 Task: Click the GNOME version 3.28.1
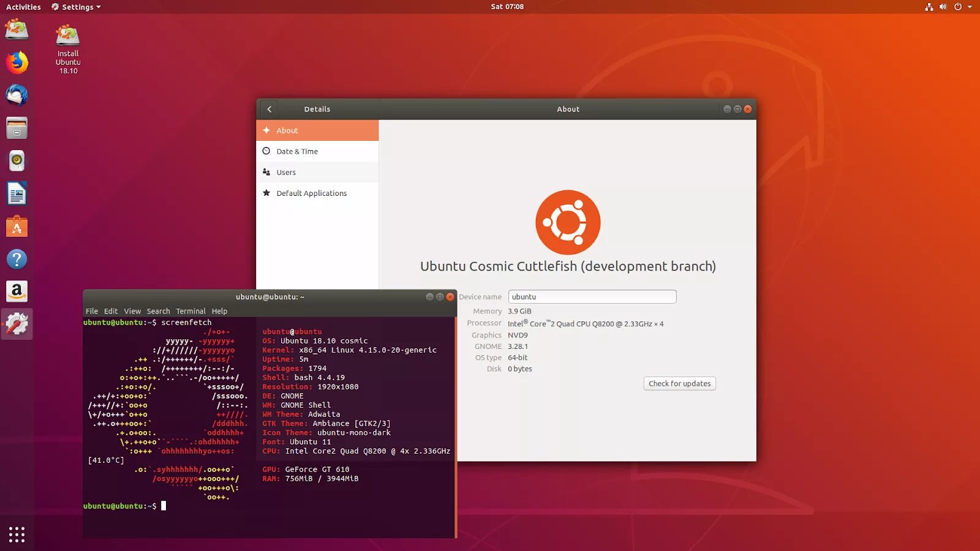point(518,347)
